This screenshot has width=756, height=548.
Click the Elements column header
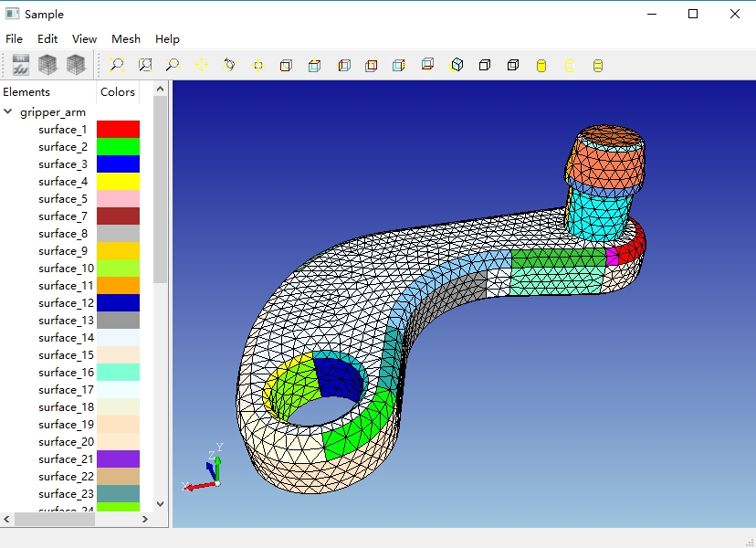[27, 91]
